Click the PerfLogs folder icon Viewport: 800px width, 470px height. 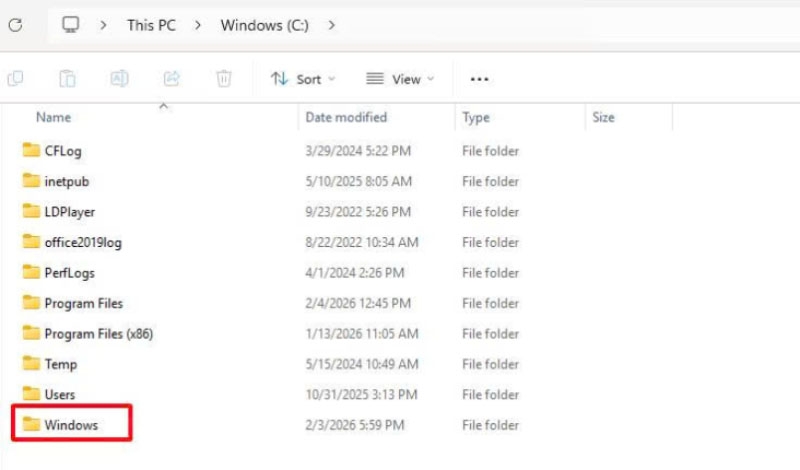[x=31, y=272]
